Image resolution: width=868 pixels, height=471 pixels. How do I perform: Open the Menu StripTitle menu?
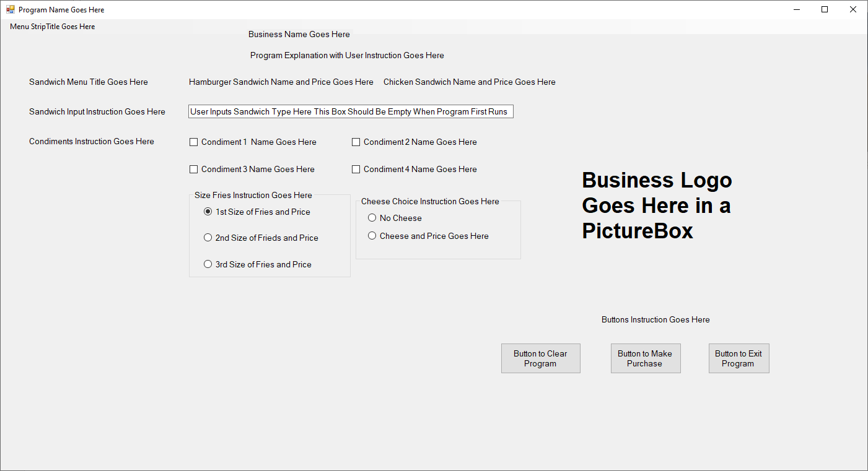tap(52, 27)
